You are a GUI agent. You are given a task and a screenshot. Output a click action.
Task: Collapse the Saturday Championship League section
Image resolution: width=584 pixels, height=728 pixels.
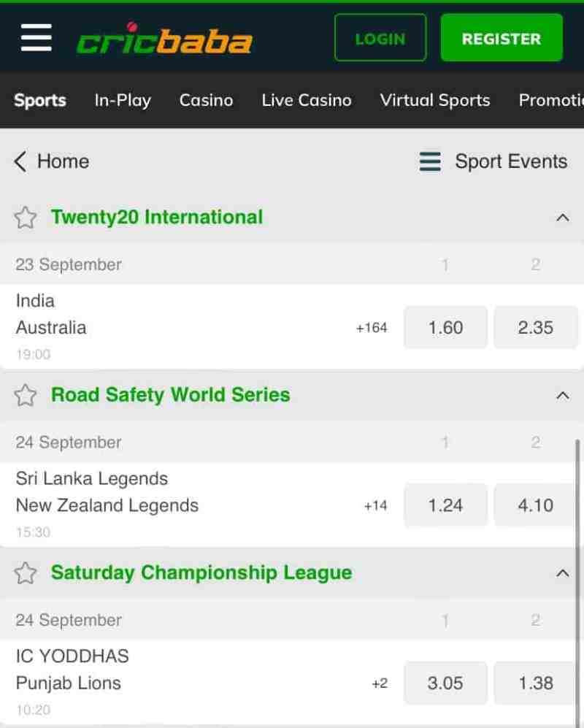tap(563, 573)
